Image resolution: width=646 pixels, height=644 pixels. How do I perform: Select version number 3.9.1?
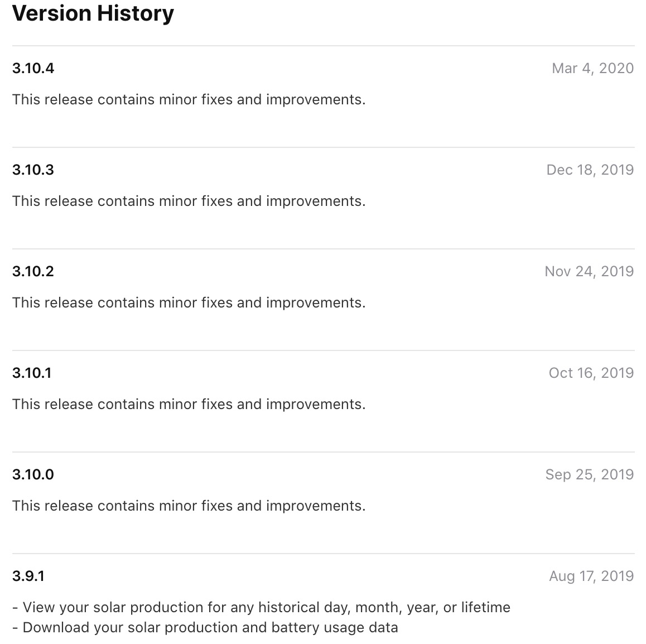pos(28,576)
